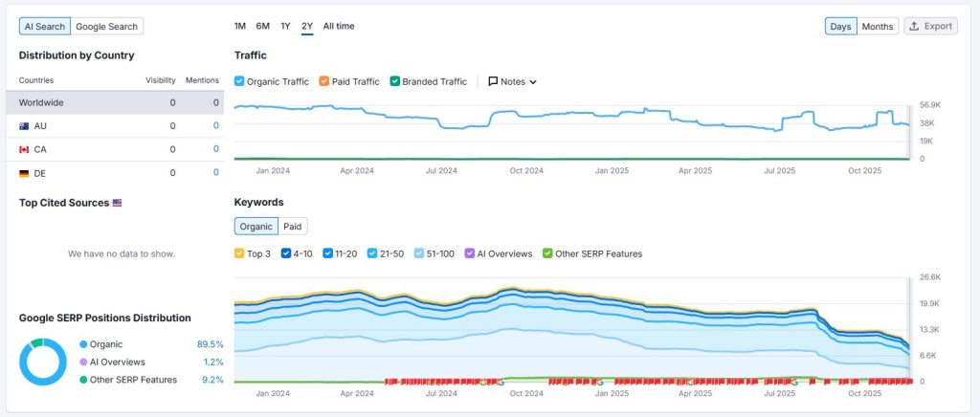Select the Paid keywords tab
980x417 pixels.
293,227
